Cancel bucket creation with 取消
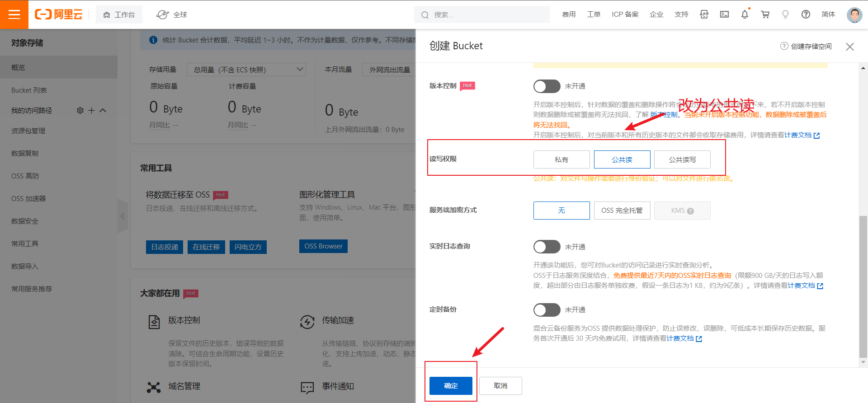Image resolution: width=868 pixels, height=403 pixels. click(x=500, y=386)
